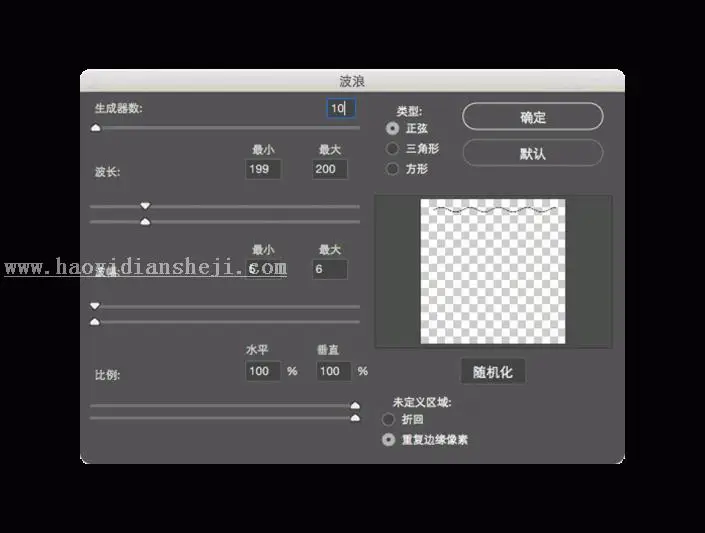The image size is (705, 533).
Task: Click the 未定义区域 heading
Action: click(422, 402)
